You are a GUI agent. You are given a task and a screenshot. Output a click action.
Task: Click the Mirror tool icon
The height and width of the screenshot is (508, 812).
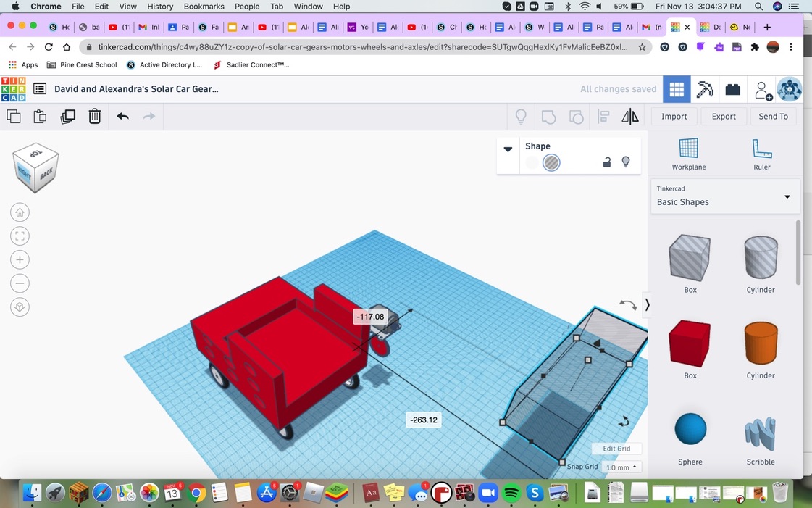point(630,117)
